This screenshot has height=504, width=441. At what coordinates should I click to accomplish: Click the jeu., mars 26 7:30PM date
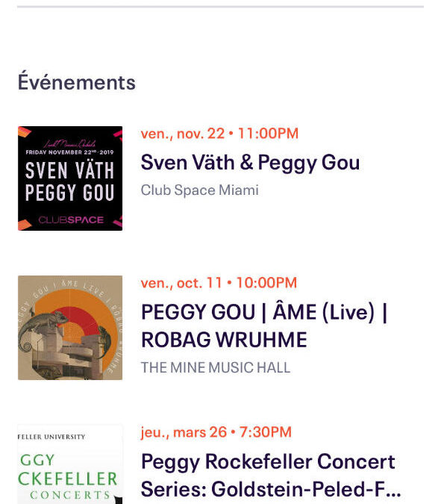click(x=216, y=432)
